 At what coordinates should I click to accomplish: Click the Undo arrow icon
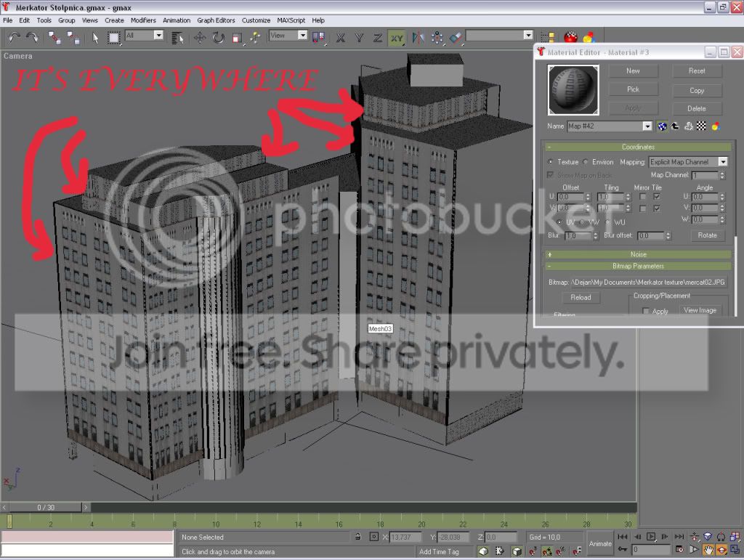point(14,38)
